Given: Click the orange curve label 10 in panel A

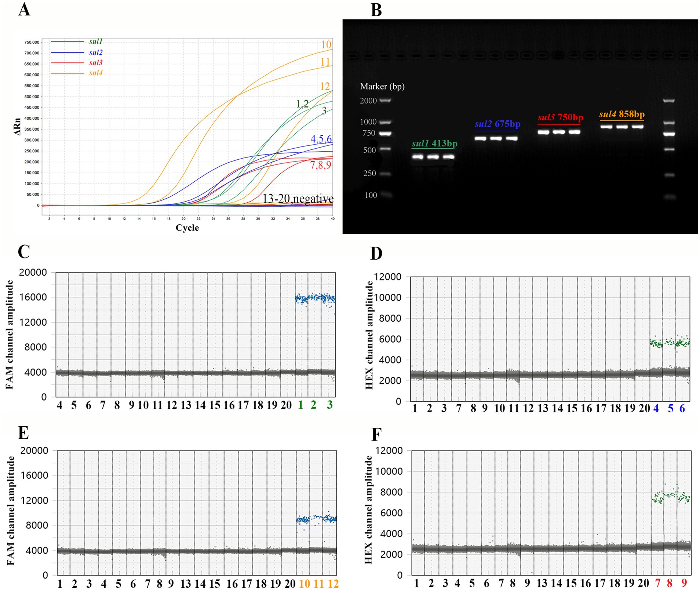Looking at the screenshot, I should pyautogui.click(x=326, y=45).
